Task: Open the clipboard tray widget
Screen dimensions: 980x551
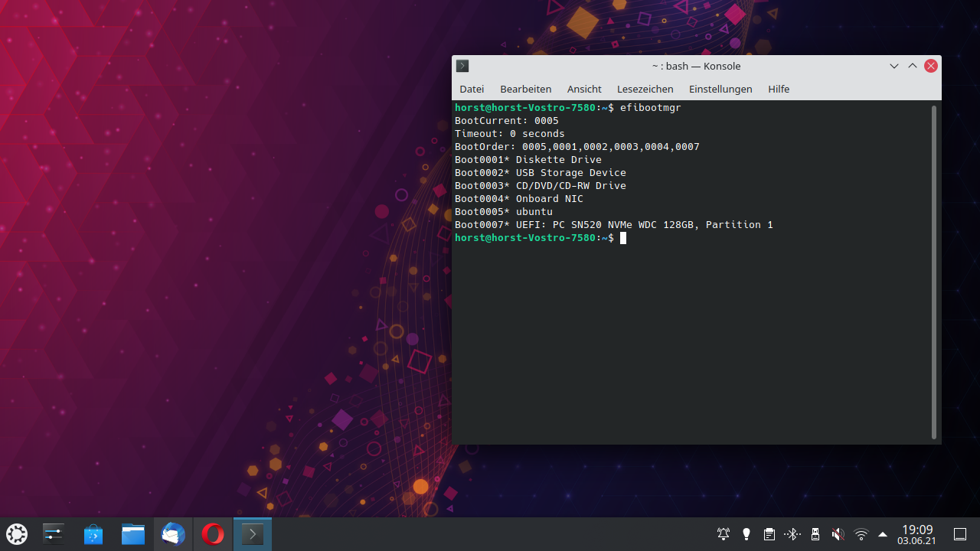Action: 769,534
